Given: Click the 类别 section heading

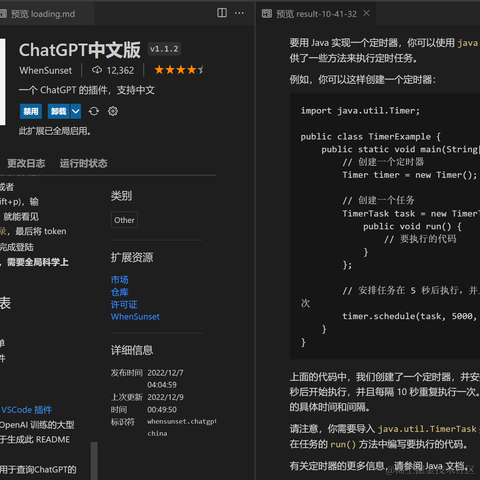Looking at the screenshot, I should coord(121,196).
